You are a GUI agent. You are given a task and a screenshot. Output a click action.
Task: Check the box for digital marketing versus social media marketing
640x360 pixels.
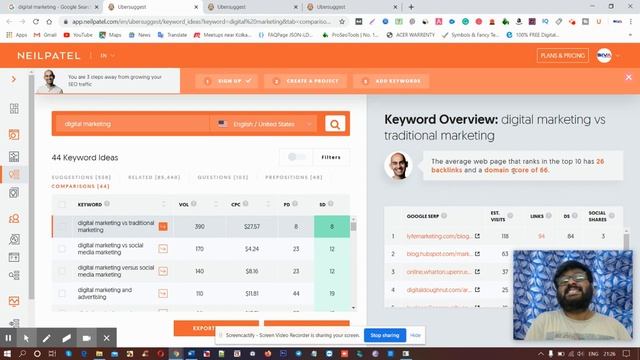click(62, 271)
